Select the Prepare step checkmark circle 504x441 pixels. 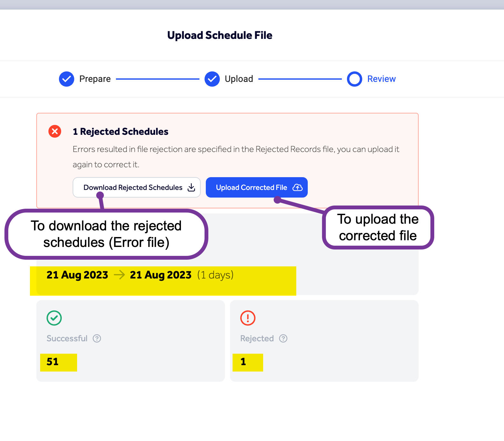tap(66, 79)
